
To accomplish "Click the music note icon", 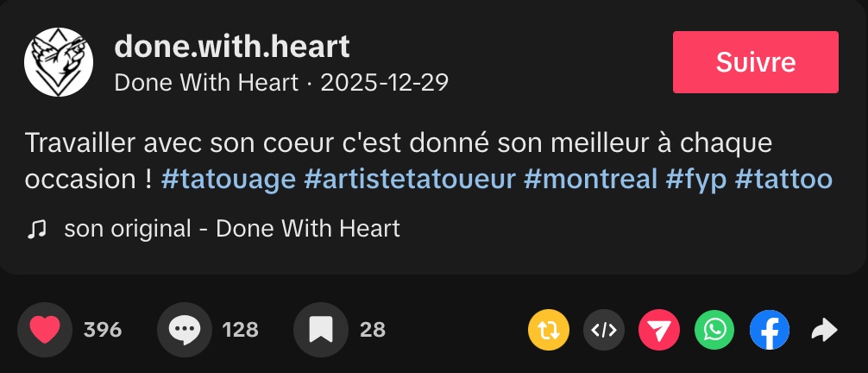I will coord(36,229).
